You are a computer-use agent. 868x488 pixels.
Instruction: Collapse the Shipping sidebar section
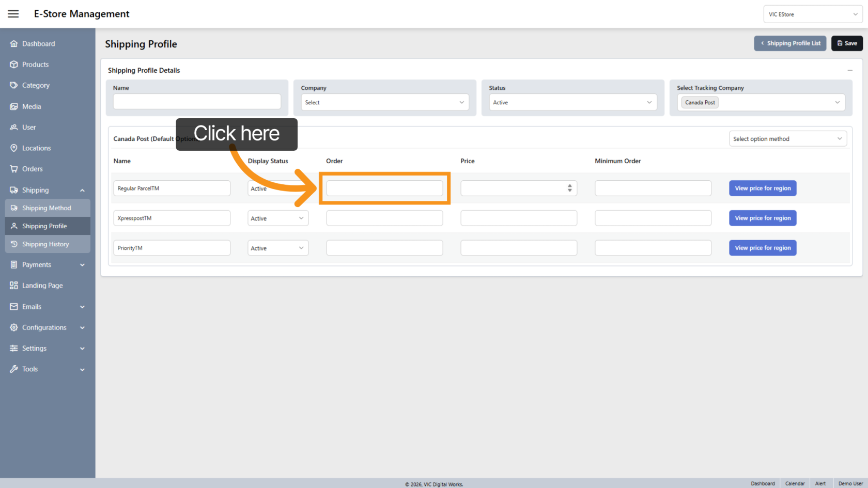tap(82, 190)
